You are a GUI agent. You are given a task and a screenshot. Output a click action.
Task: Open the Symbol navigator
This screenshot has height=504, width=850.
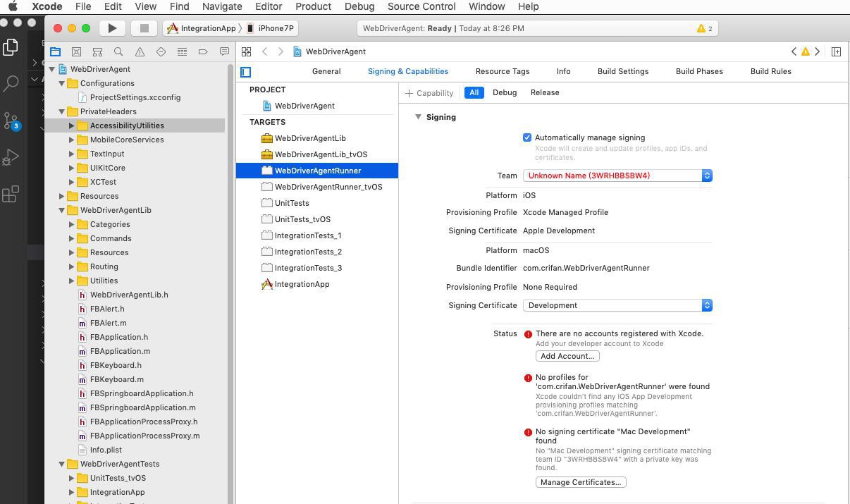(97, 51)
